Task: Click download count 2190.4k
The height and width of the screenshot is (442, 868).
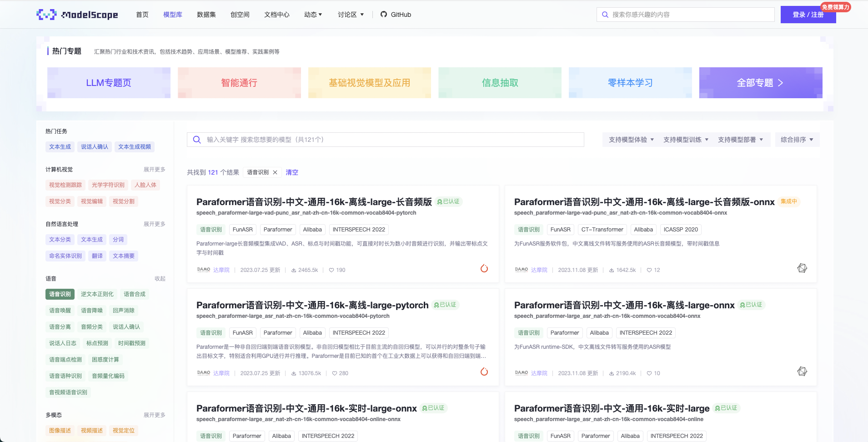Action: pyautogui.click(x=622, y=373)
